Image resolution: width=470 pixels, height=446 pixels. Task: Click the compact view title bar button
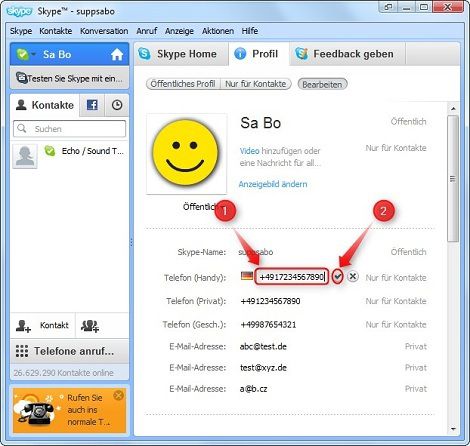(x=388, y=7)
